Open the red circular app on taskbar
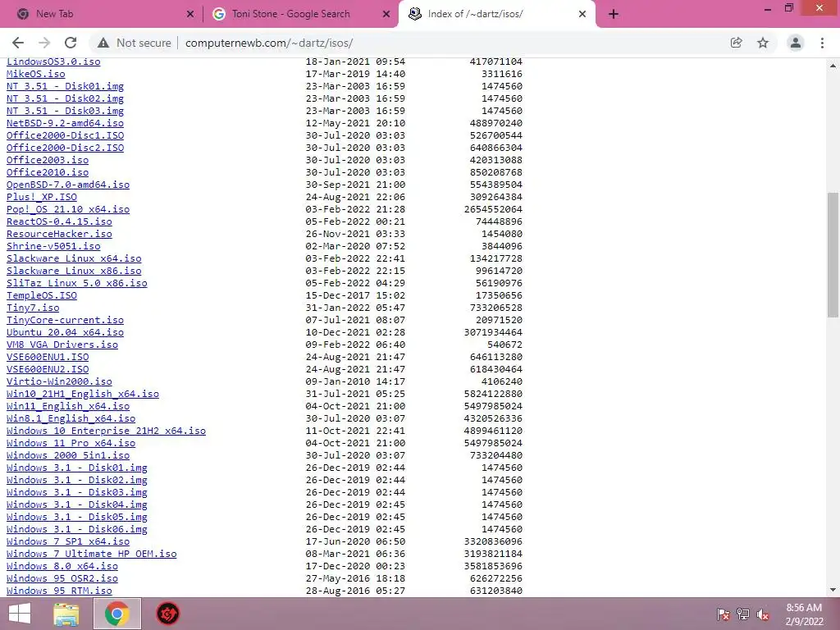The width and height of the screenshot is (840, 630). (x=167, y=614)
